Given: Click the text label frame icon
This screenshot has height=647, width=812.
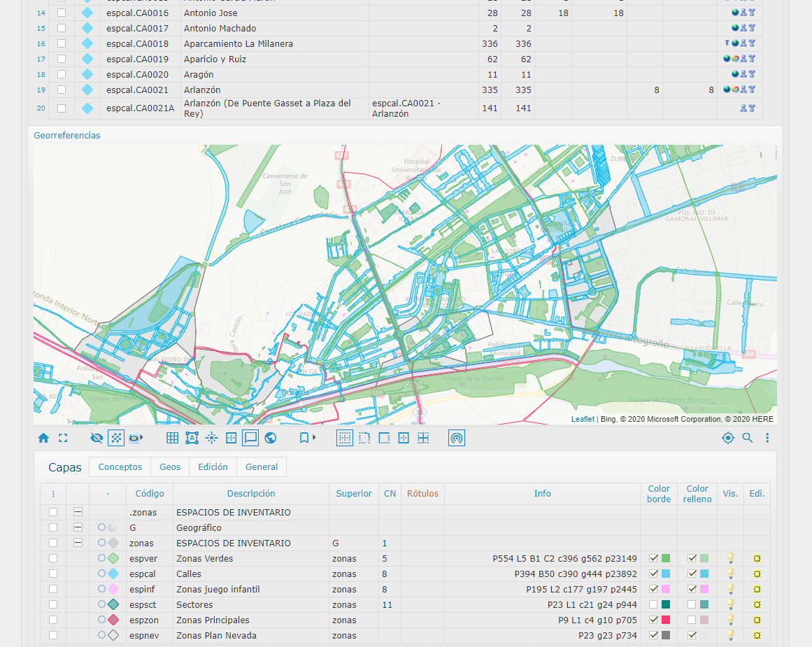Looking at the screenshot, I should [x=192, y=439].
